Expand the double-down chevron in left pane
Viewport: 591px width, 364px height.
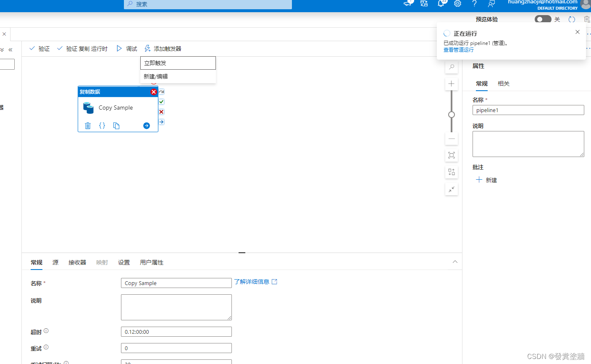[2, 50]
